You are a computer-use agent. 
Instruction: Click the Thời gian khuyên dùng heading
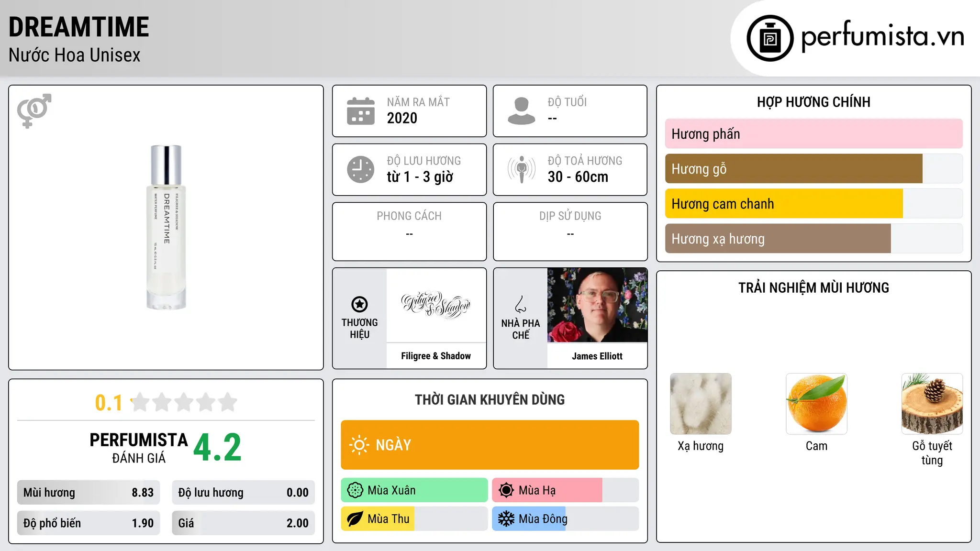pyautogui.click(x=490, y=399)
